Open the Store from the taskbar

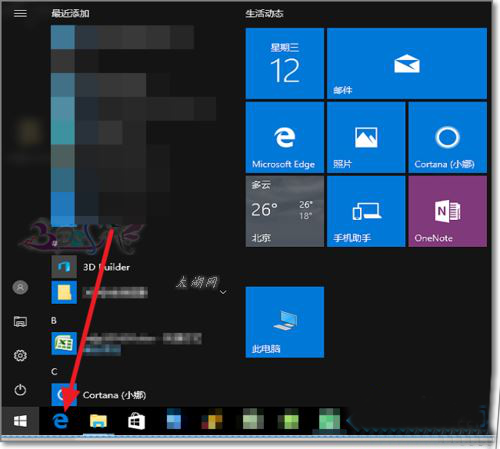pos(136,421)
